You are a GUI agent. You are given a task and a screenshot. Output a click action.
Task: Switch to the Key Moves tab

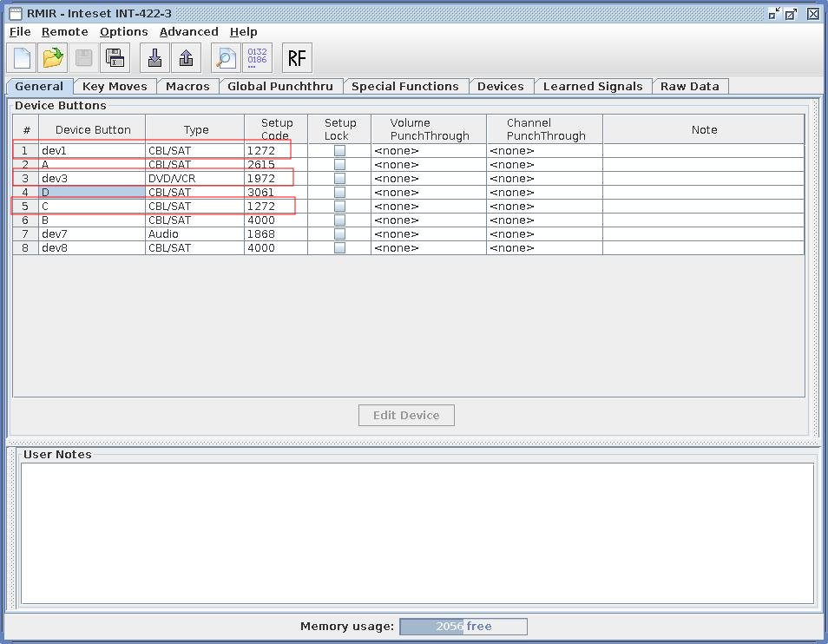click(115, 86)
